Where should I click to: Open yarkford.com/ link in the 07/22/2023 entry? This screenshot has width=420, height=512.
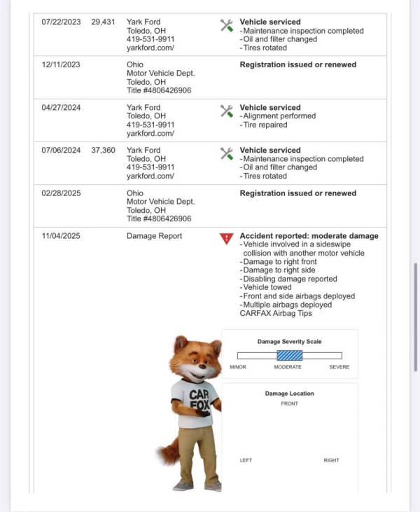(150, 48)
